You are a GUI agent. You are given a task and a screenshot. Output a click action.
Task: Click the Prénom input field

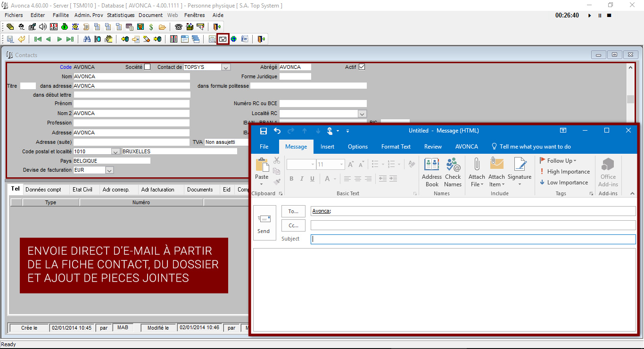[x=132, y=104]
